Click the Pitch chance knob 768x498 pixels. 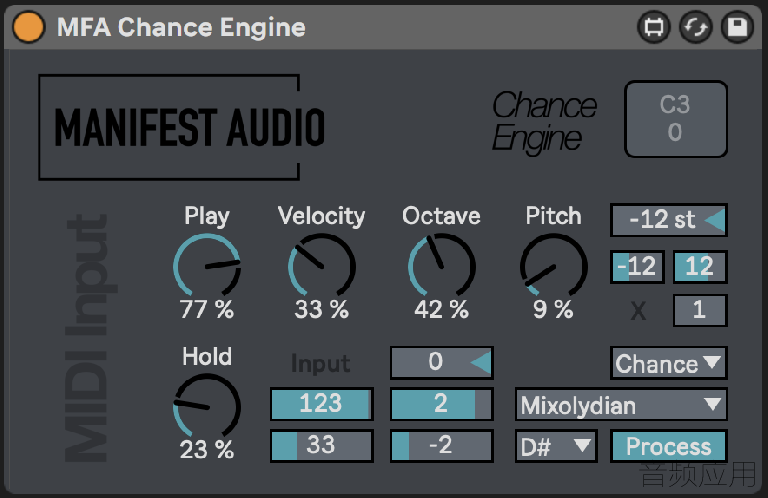pyautogui.click(x=553, y=266)
